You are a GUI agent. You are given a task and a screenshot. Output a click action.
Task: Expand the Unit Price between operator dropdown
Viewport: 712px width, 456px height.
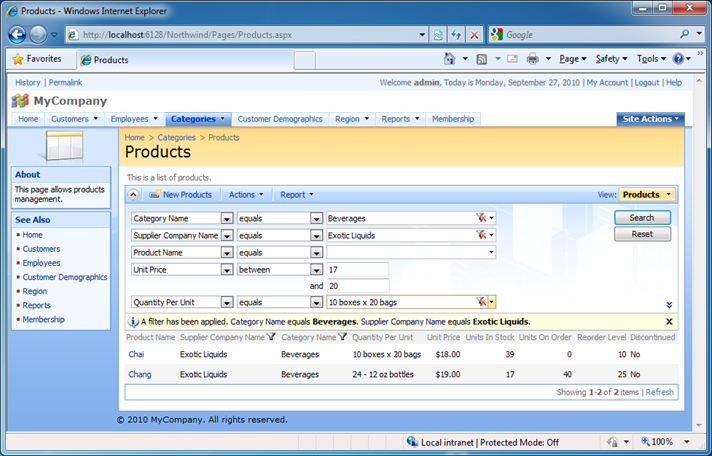[x=315, y=269]
